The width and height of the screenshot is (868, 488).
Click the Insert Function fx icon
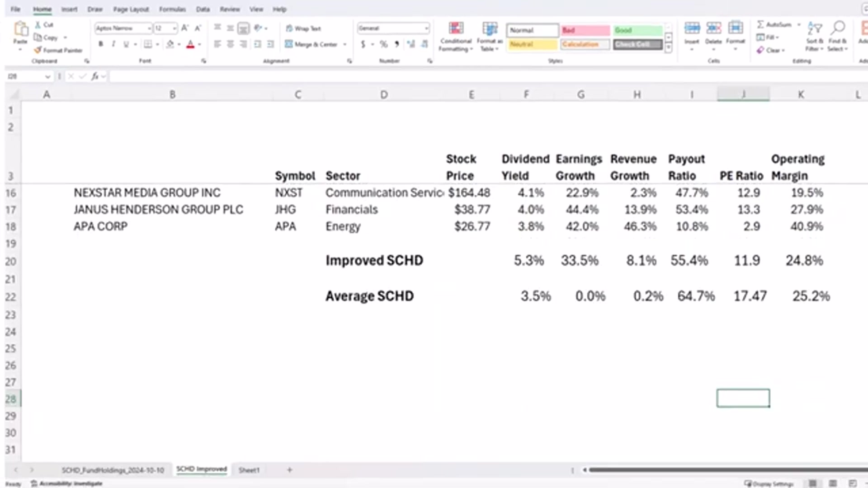(95, 76)
